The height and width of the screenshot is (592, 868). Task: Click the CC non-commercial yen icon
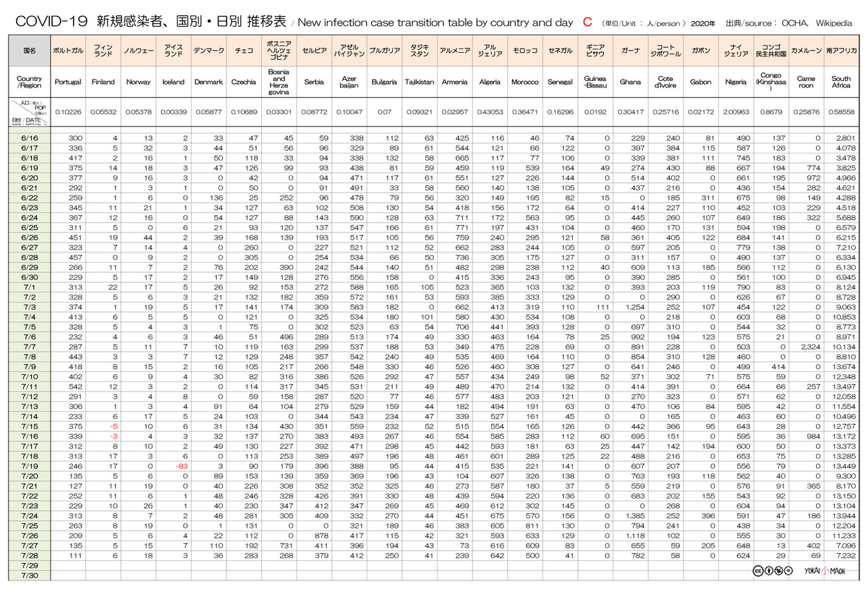tap(778, 570)
